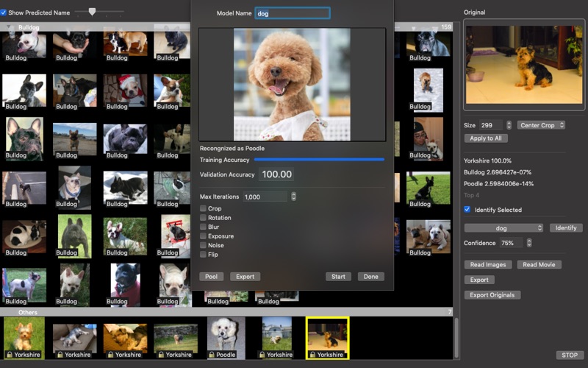Open the Center Crop dropdown

541,125
